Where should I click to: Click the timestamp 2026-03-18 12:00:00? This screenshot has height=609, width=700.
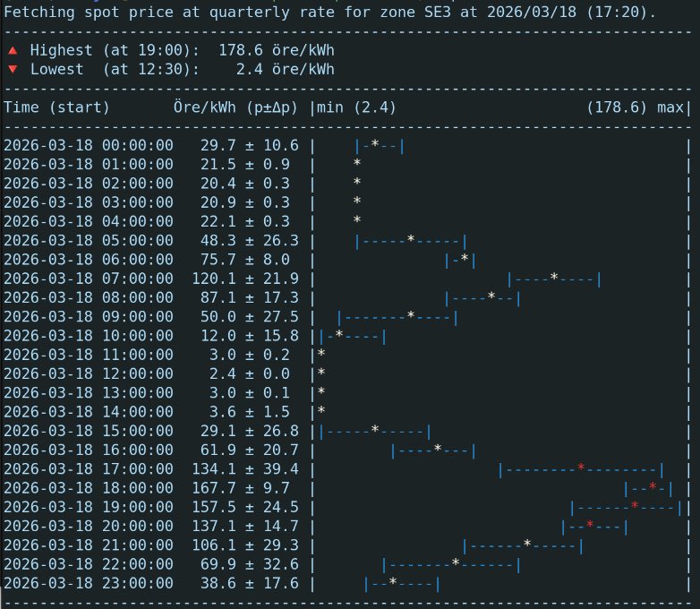coord(89,374)
